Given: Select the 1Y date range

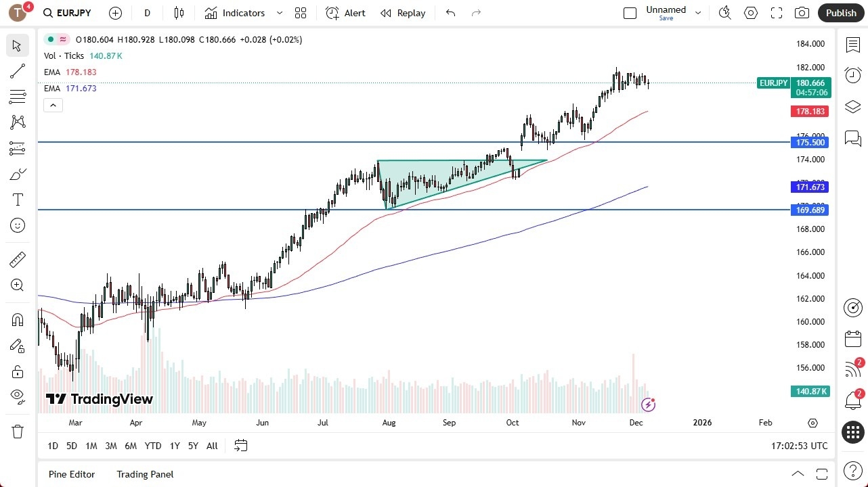Looking at the screenshot, I should click(x=174, y=446).
